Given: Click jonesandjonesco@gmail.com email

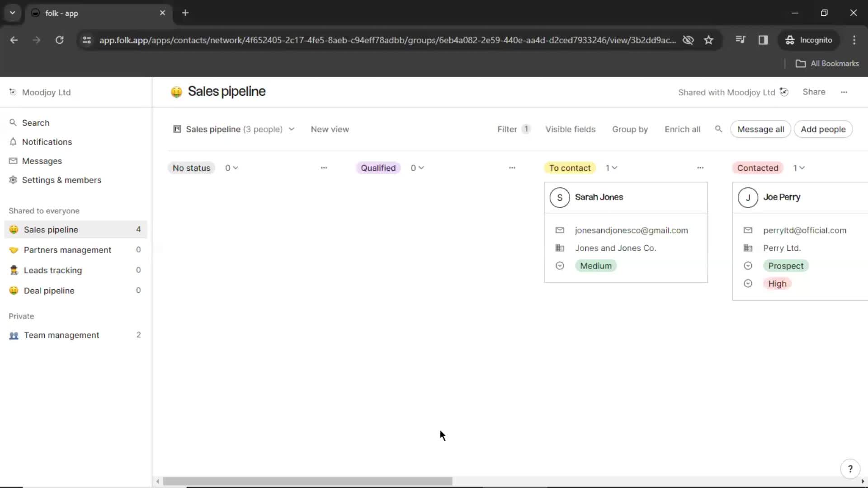Looking at the screenshot, I should pyautogui.click(x=631, y=230).
